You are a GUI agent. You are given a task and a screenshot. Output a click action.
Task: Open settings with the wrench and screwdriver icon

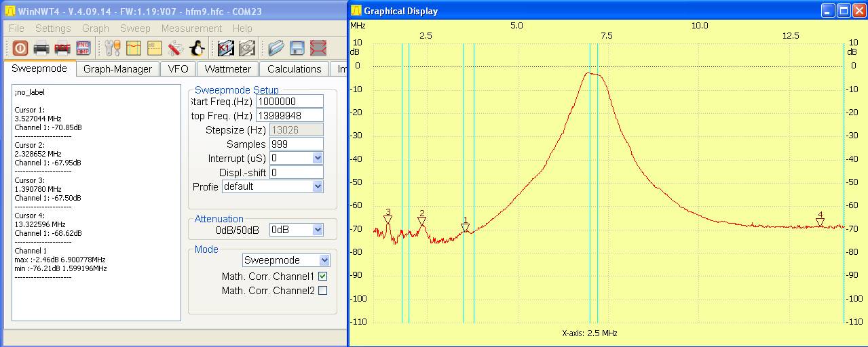click(x=113, y=48)
